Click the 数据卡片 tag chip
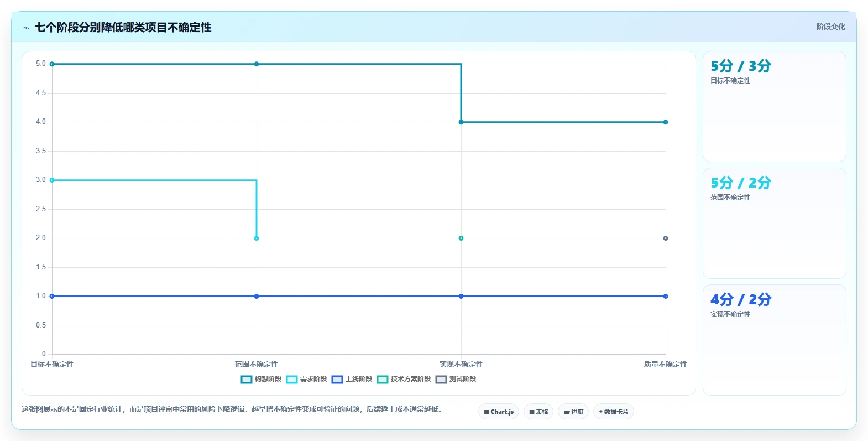Screen dimensions: 868x441 (x=614, y=412)
